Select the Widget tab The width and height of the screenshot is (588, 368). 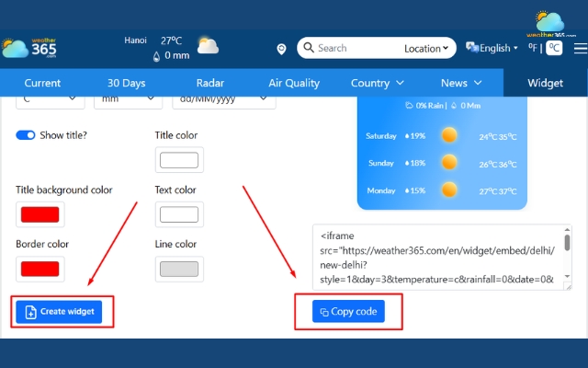pyautogui.click(x=545, y=83)
